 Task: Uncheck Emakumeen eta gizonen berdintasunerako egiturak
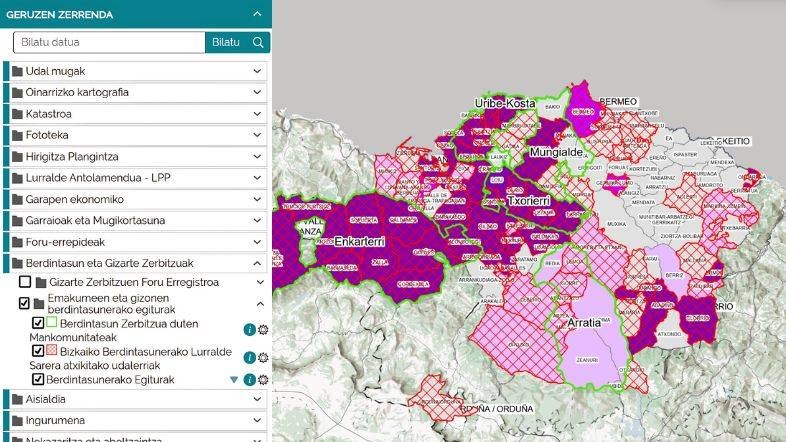coord(25,303)
